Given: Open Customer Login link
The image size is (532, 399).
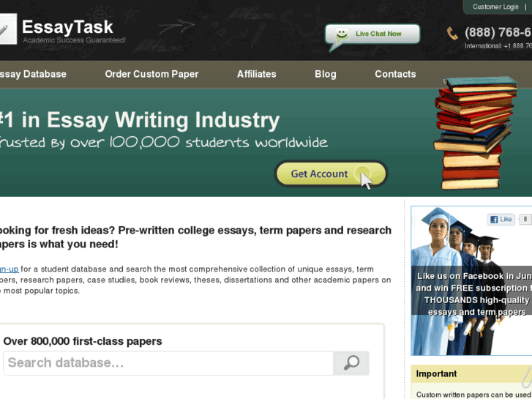Looking at the screenshot, I should click(x=495, y=7).
